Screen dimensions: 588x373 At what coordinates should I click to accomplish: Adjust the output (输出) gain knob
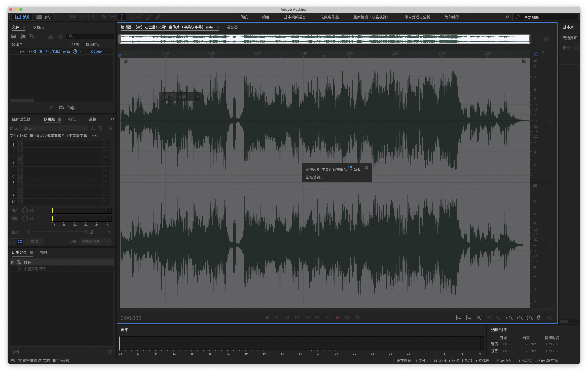pos(25,218)
